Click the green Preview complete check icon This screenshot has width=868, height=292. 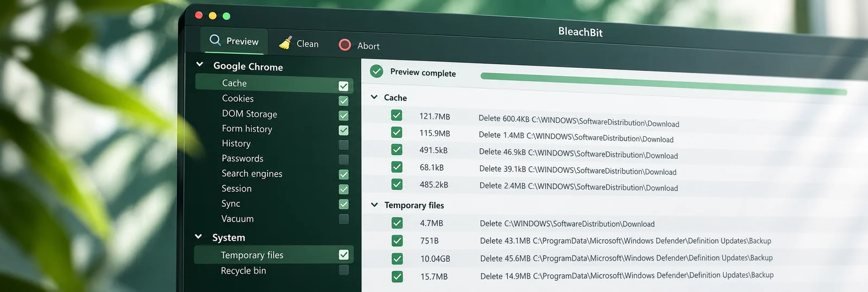(x=376, y=71)
